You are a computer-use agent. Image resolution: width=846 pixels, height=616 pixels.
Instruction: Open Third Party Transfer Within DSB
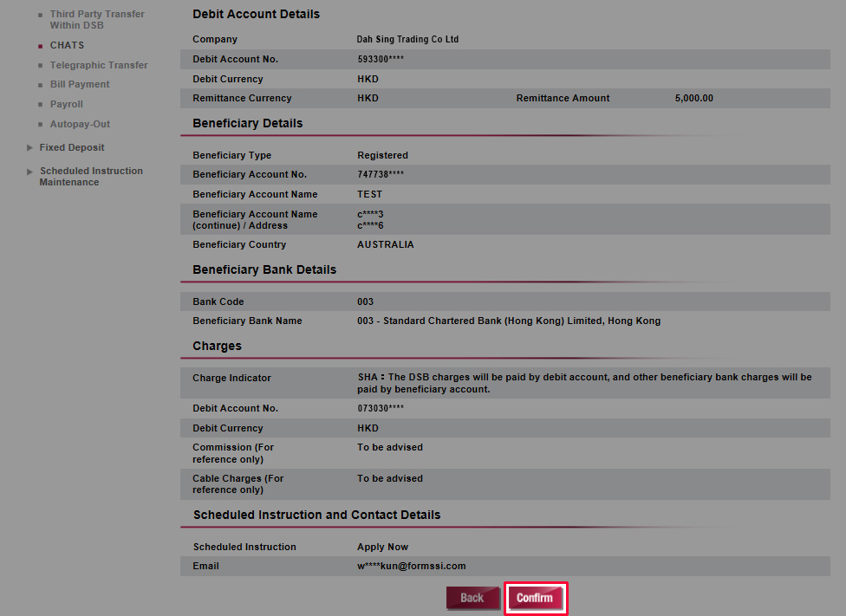[x=96, y=20]
